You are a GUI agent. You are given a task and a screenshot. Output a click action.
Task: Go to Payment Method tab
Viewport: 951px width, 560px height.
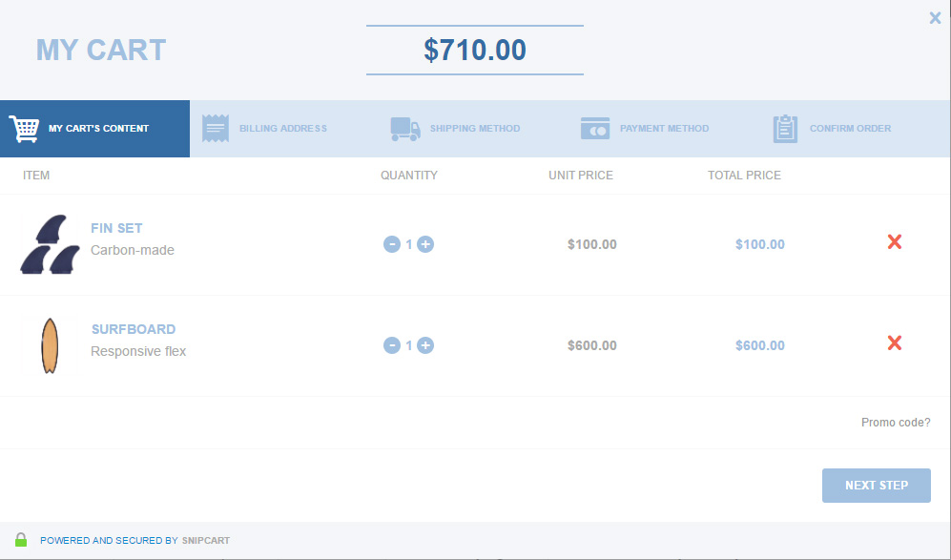[664, 129]
